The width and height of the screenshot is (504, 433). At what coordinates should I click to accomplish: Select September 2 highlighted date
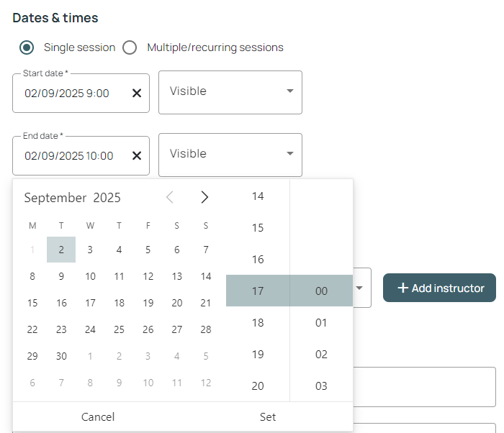[61, 250]
